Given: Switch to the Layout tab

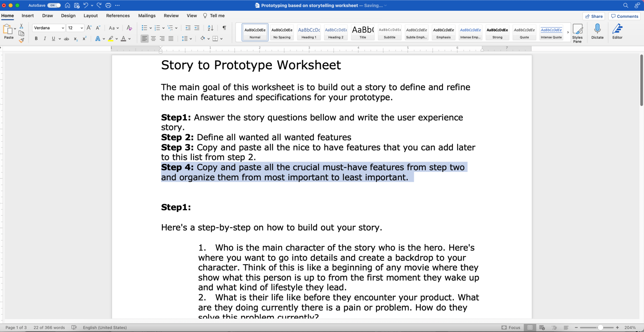Looking at the screenshot, I should pos(91,16).
